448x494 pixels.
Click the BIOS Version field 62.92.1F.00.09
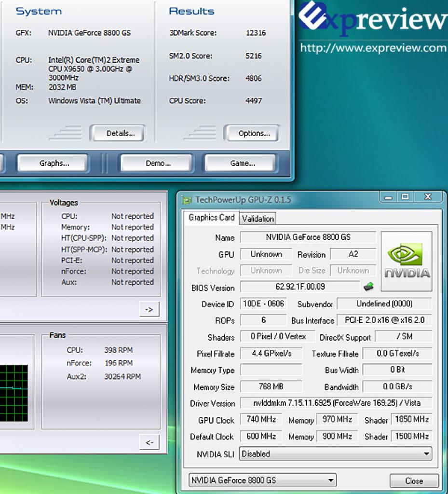(300, 287)
